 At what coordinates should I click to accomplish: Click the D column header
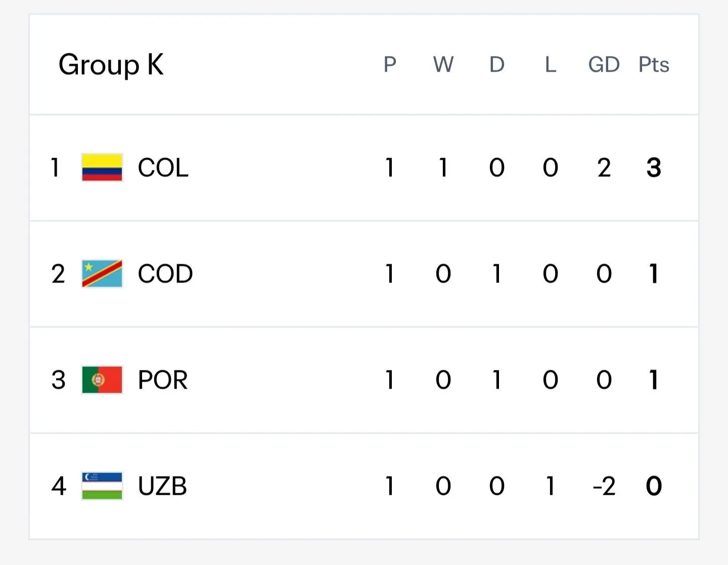(x=497, y=65)
